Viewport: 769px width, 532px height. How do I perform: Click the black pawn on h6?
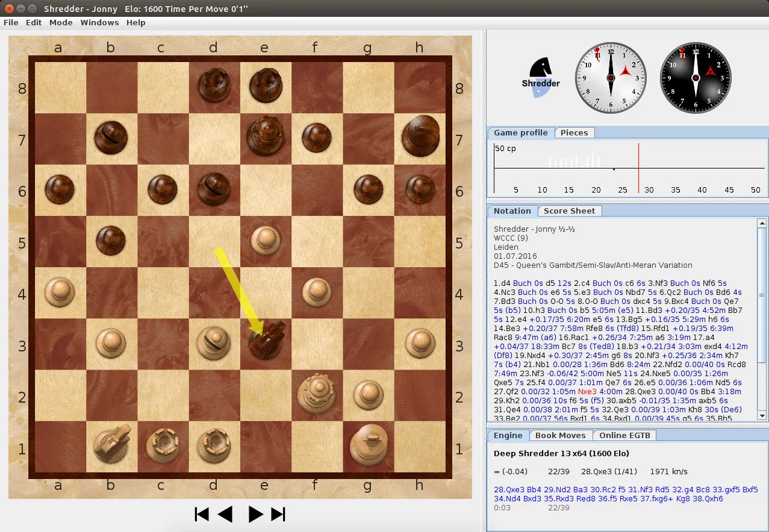point(419,189)
